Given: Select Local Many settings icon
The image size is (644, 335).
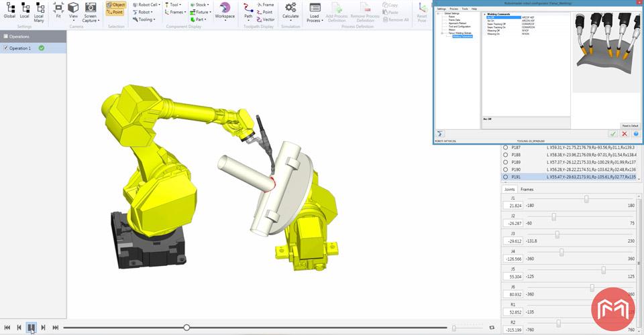Looking at the screenshot, I should [39, 12].
